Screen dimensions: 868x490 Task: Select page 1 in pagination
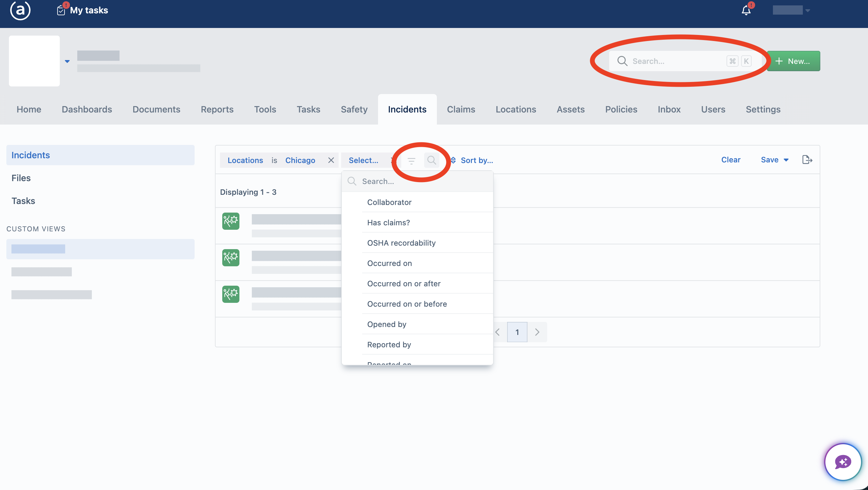[517, 332]
